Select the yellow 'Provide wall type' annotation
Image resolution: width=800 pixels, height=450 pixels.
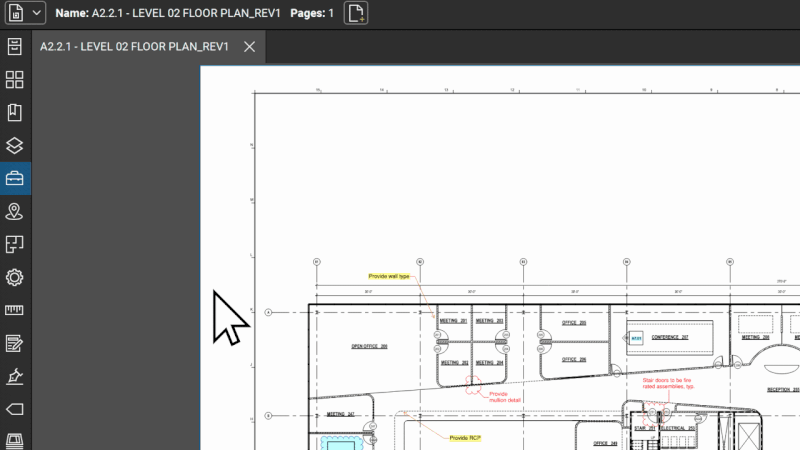tap(389, 276)
